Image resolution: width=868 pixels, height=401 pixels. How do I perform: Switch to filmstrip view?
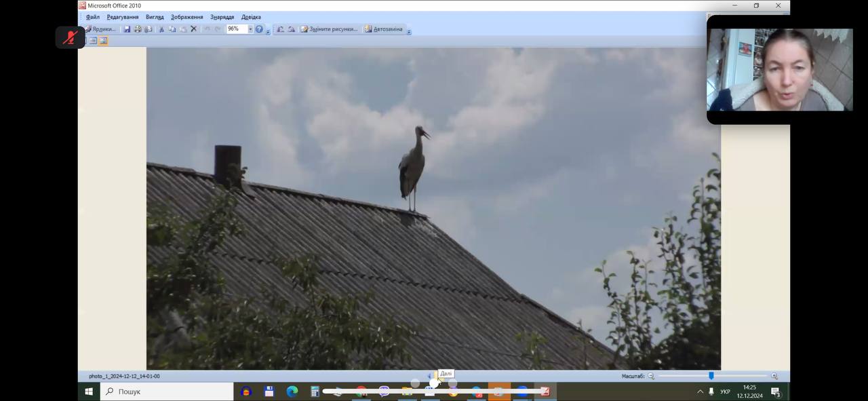pos(93,41)
